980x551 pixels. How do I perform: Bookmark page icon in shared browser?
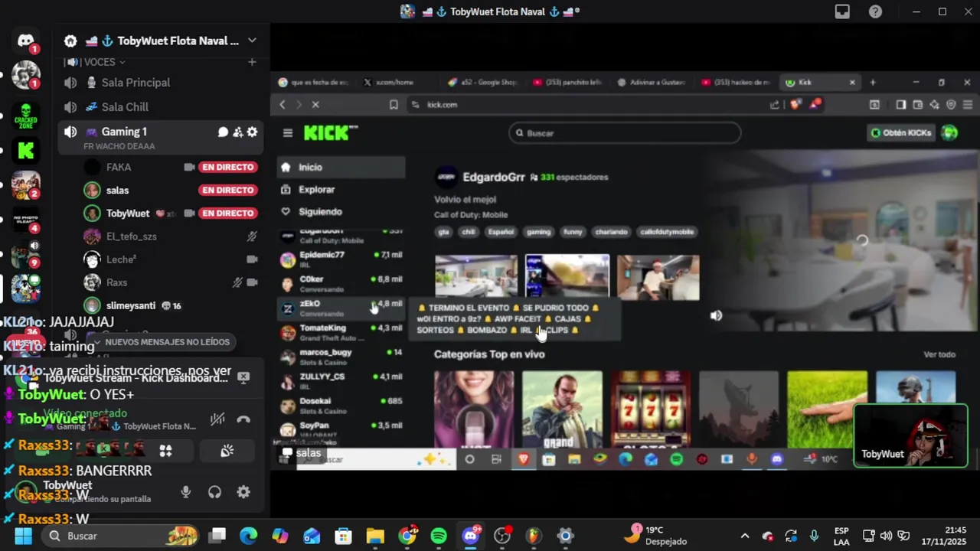click(x=394, y=105)
